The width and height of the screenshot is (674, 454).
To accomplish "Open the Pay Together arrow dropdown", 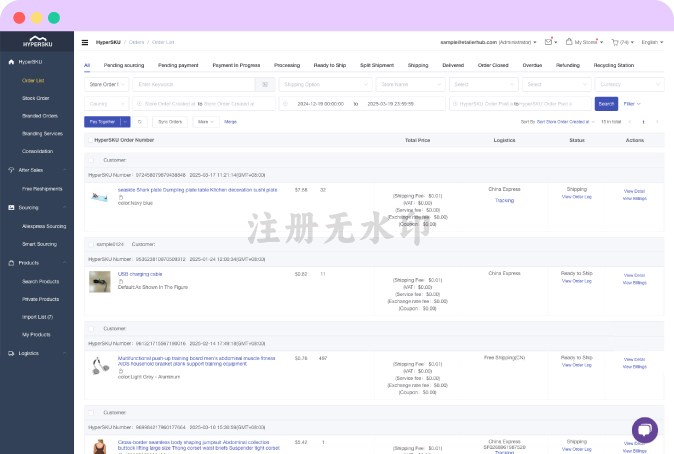I will point(125,122).
